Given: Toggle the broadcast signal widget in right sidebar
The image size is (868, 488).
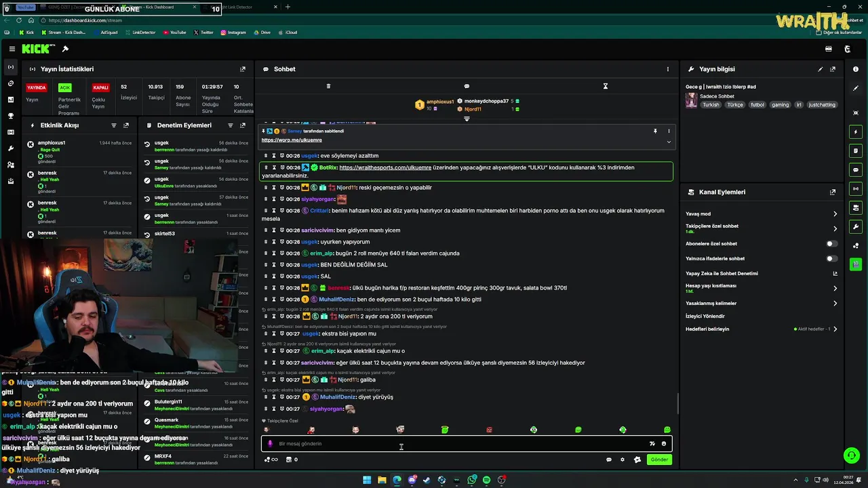Looking at the screenshot, I should (856, 189).
